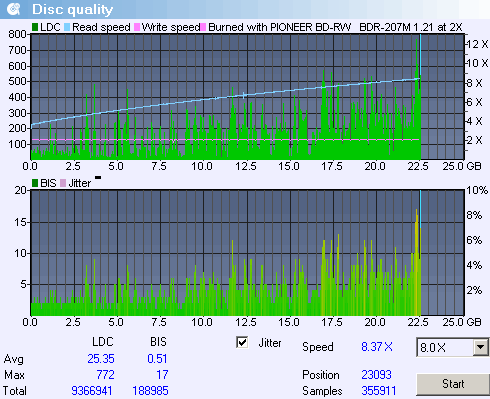Click the LDC column header
This screenshot has width=490, height=399.
(103, 342)
